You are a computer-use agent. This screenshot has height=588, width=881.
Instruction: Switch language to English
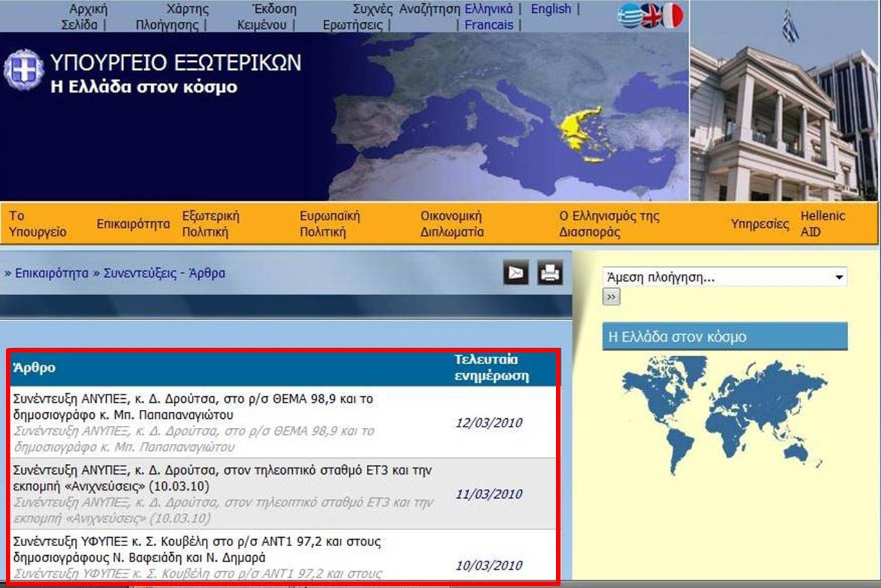[x=551, y=9]
